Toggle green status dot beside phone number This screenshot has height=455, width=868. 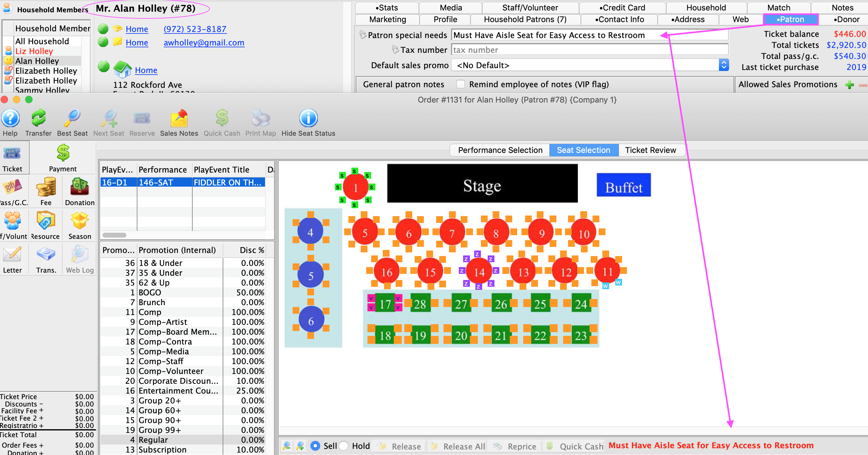tap(103, 29)
